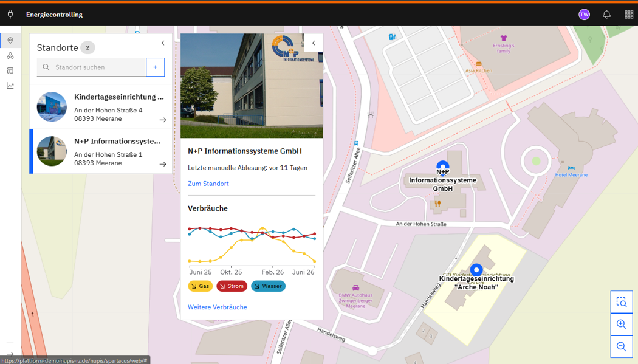Click the Hotel Meerane map label

click(571, 175)
